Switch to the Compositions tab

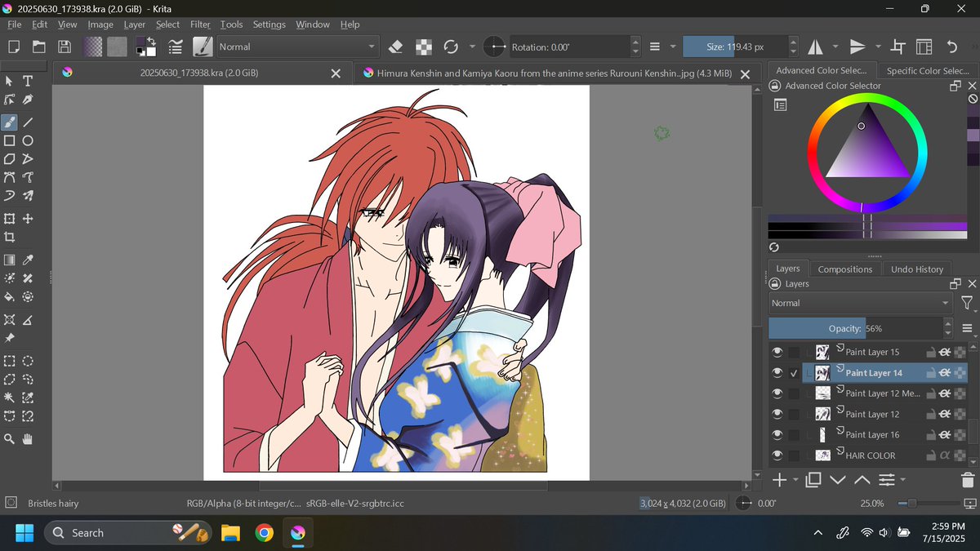844,269
